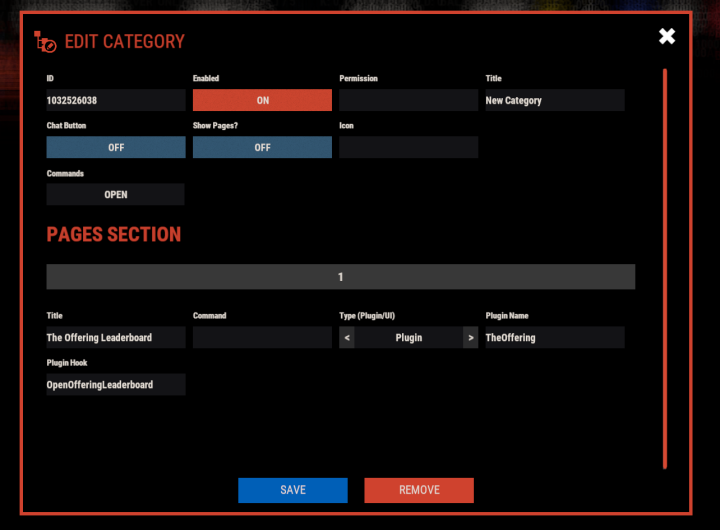Click the Edit Category header icon
The image size is (720, 530).
[x=45, y=42]
